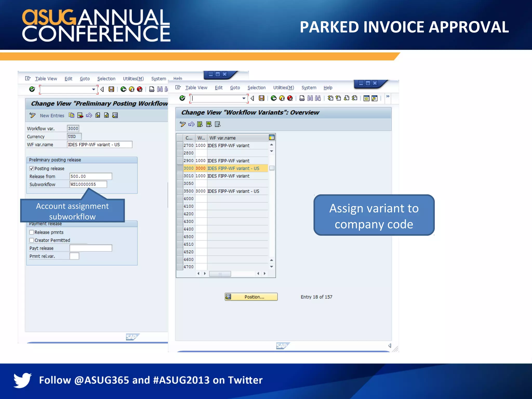This screenshot has width=532, height=399.
Task: Click Save icon in Preliminary Posting window
Action: [x=111, y=89]
